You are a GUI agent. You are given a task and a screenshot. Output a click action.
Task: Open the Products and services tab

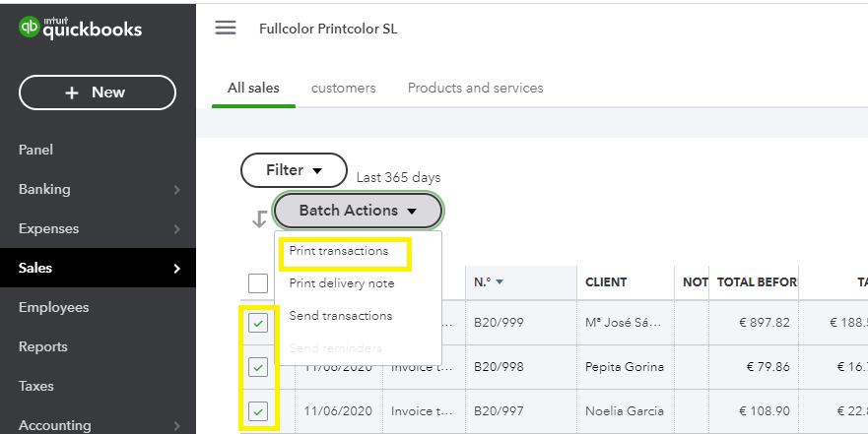coord(475,88)
